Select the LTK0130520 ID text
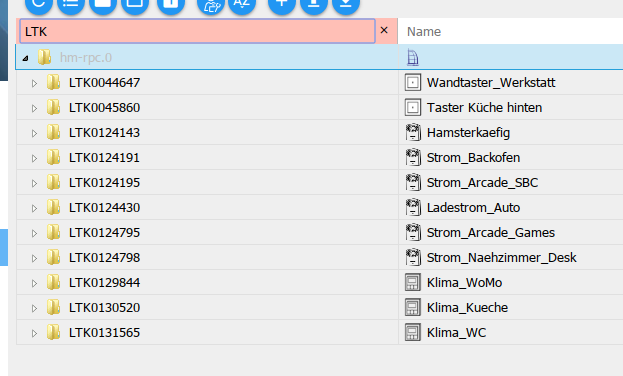This screenshot has width=623, height=376. point(104,308)
